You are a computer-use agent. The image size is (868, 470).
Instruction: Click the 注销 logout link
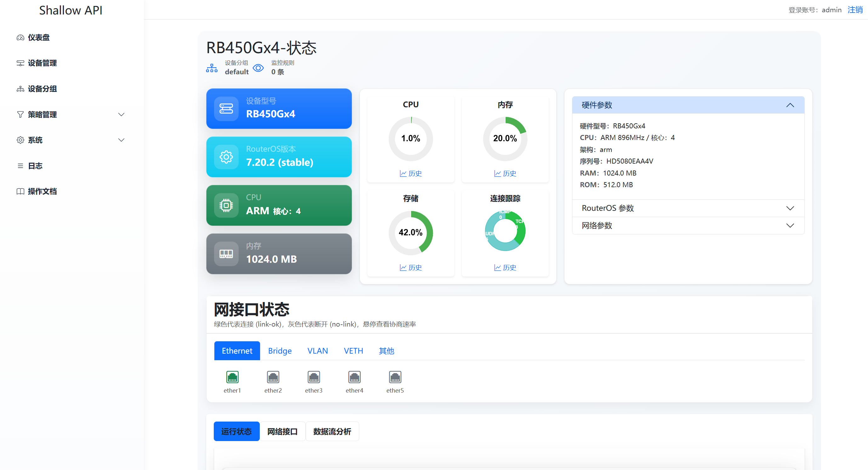coord(855,10)
